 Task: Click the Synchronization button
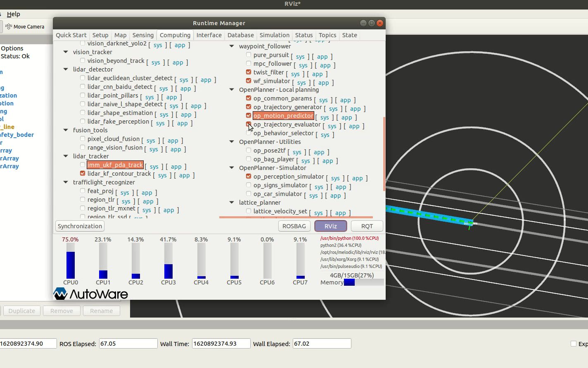click(80, 226)
